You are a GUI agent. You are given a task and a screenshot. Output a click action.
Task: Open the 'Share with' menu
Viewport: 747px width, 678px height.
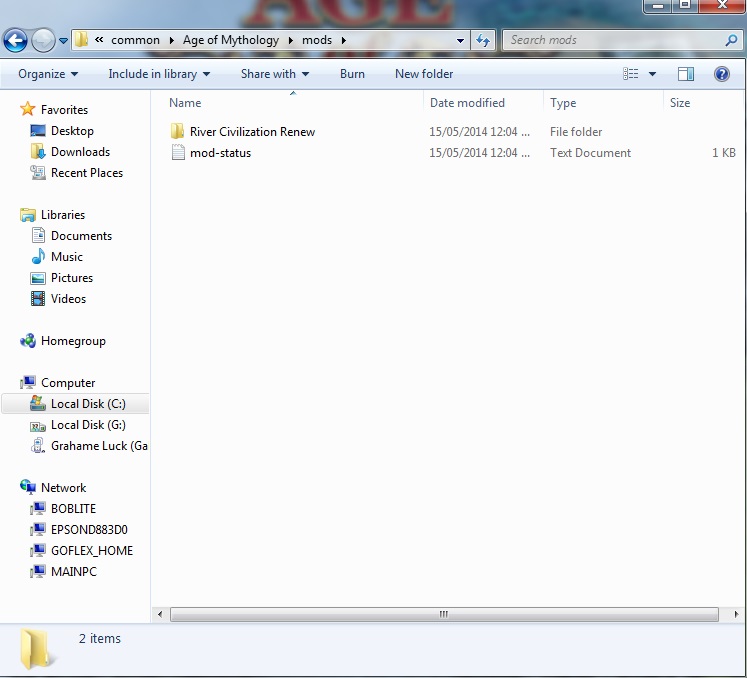[275, 74]
